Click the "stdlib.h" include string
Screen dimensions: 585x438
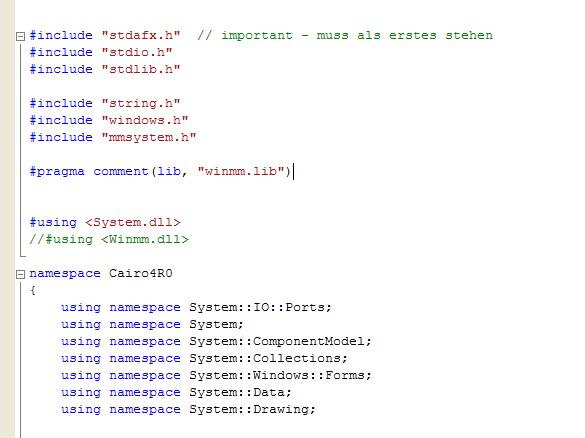(x=141, y=69)
